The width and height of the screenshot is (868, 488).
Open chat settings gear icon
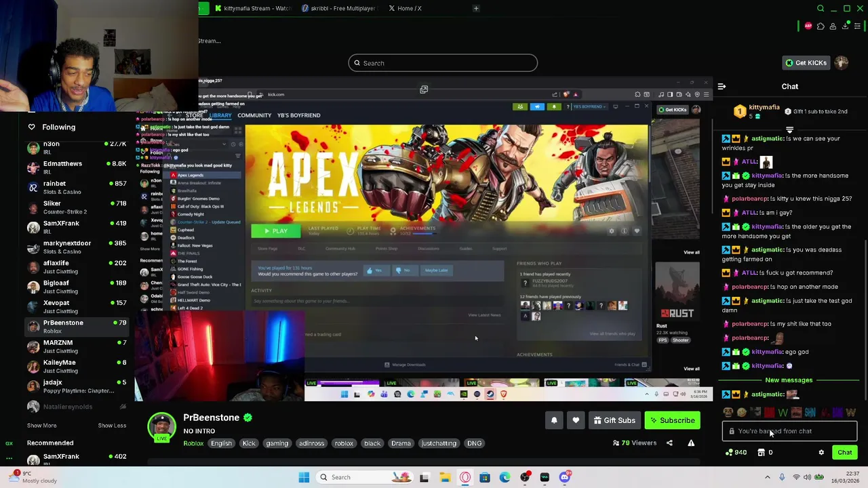click(821, 452)
